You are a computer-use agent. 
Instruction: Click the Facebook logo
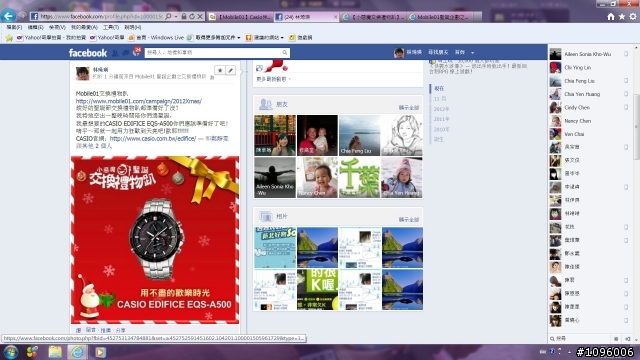coord(88,53)
